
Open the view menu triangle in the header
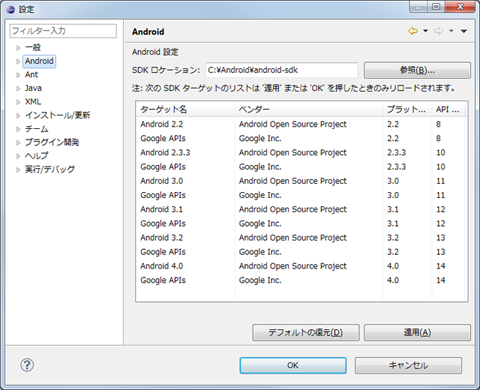(464, 31)
